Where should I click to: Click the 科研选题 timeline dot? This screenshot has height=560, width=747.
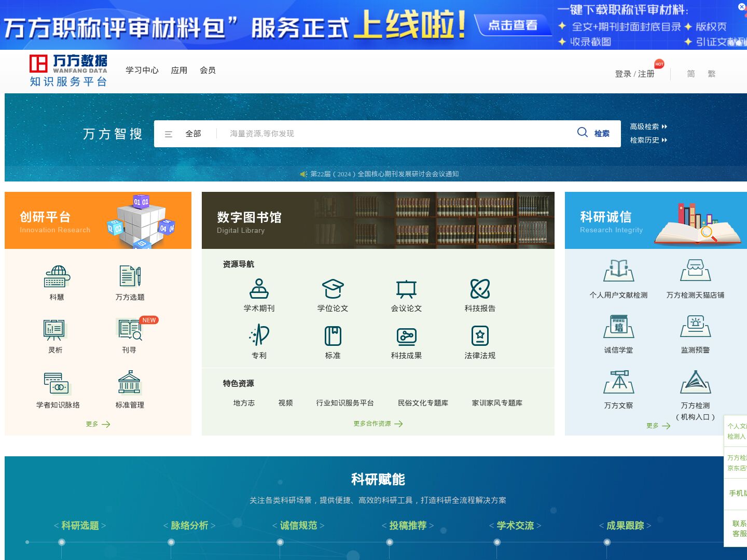[x=62, y=542]
